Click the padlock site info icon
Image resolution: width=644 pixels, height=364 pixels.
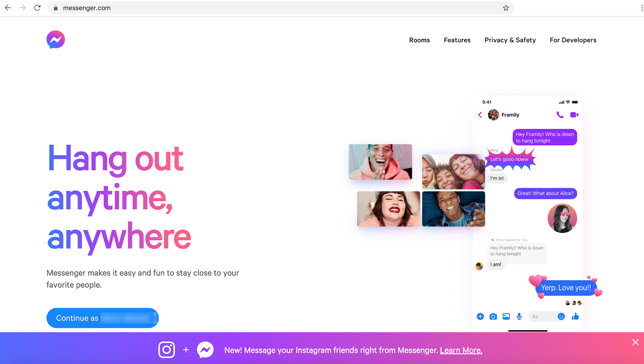click(x=56, y=8)
